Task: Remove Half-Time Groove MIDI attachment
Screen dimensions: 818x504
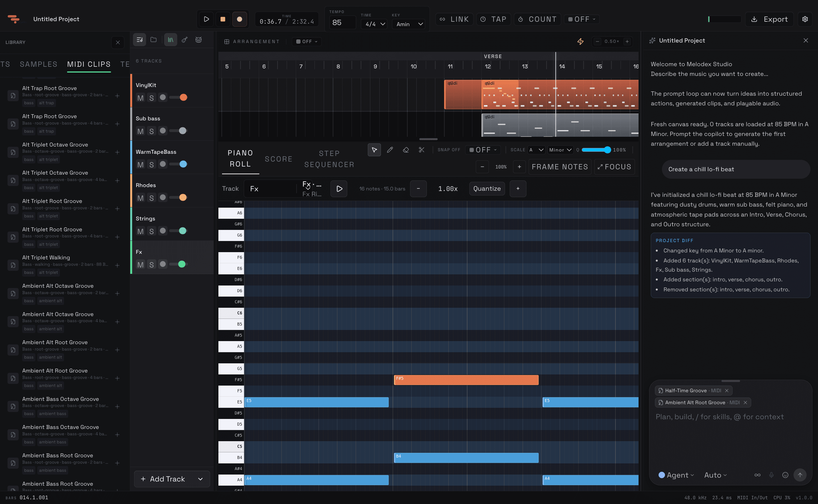Action: click(726, 390)
